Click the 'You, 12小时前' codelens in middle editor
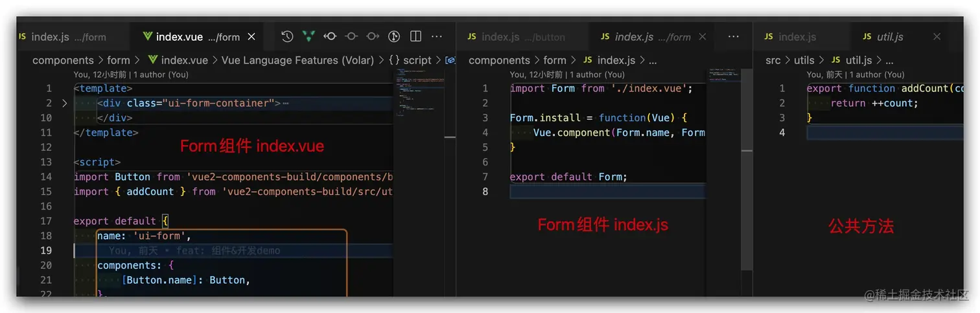Viewport: 980px width, 313px height. pos(568,75)
